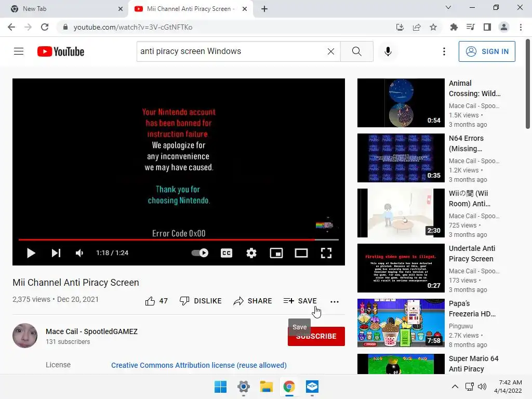Image resolution: width=532 pixels, height=399 pixels.
Task: Switch to theater mode
Action: [x=301, y=253]
